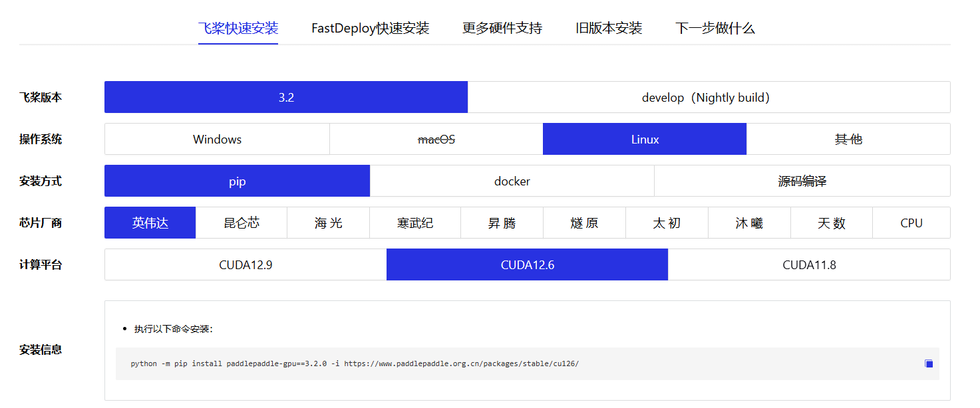Screen dimensions: 980x408
Task: Select CUDA11.8 compute platform
Action: pos(809,264)
